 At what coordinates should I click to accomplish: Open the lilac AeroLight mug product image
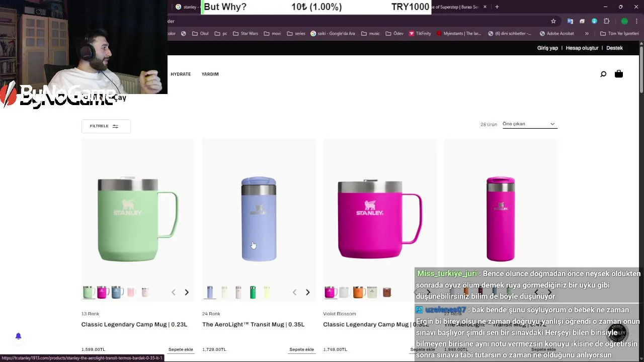coord(259,219)
